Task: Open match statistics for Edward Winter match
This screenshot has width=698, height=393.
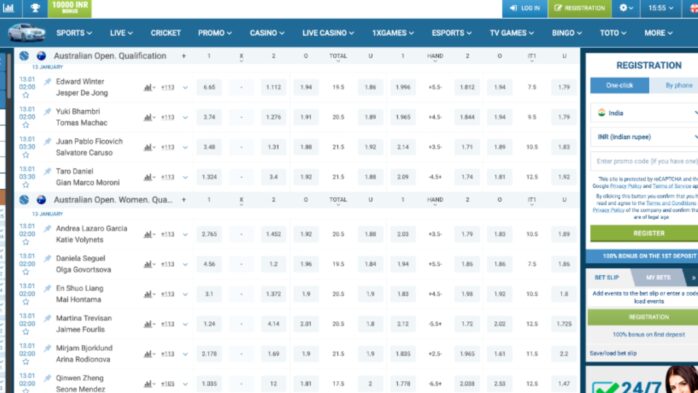Action: 149,88
